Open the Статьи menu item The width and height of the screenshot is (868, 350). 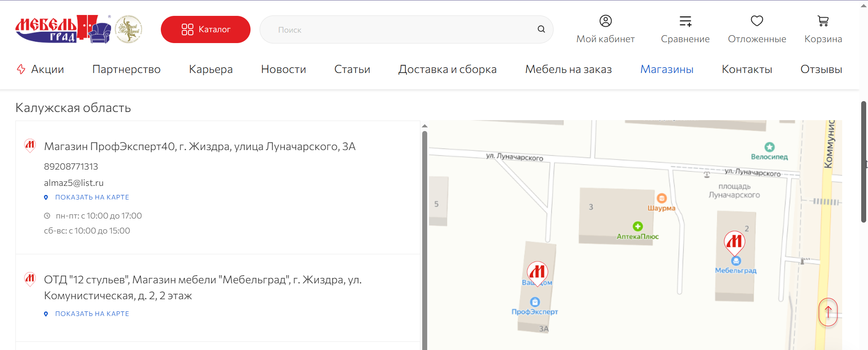(352, 69)
